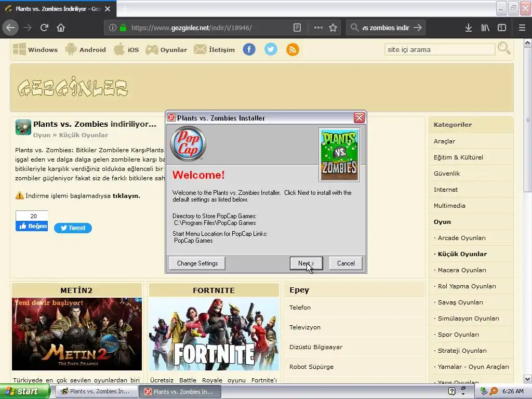This screenshot has height=399, width=532.
Task: Click the browser forward arrow
Action: coord(28,28)
